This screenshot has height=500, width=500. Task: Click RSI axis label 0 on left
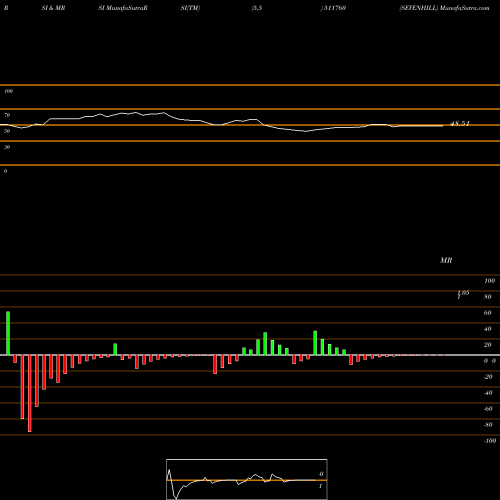click(x=5, y=171)
